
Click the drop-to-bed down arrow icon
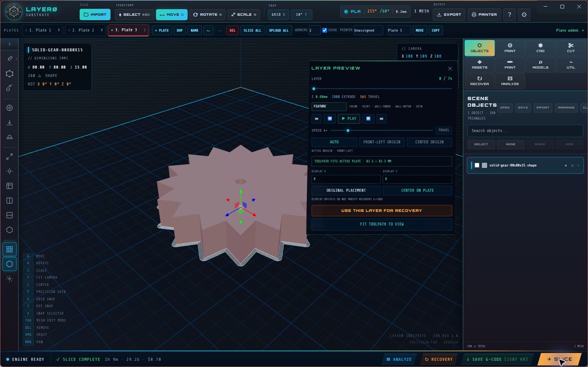point(10,122)
